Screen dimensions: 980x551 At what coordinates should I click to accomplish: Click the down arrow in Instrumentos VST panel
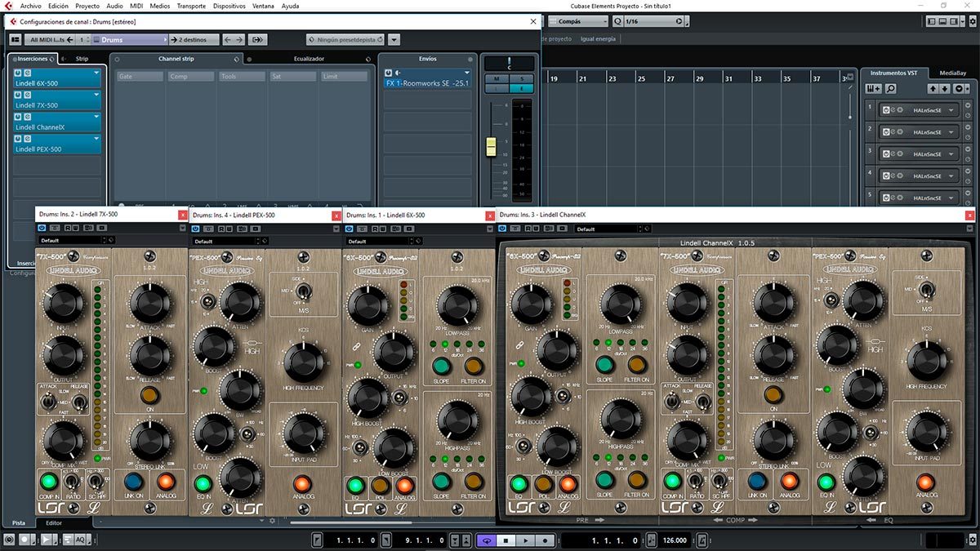pyautogui.click(x=945, y=88)
